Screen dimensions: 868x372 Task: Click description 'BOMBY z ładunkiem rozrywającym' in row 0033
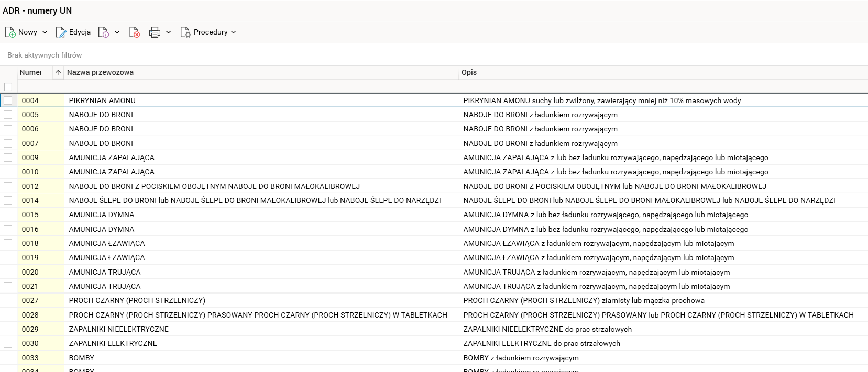click(x=521, y=358)
